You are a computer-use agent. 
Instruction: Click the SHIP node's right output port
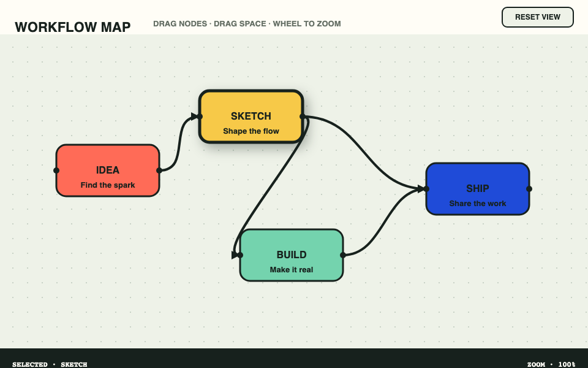(529, 189)
